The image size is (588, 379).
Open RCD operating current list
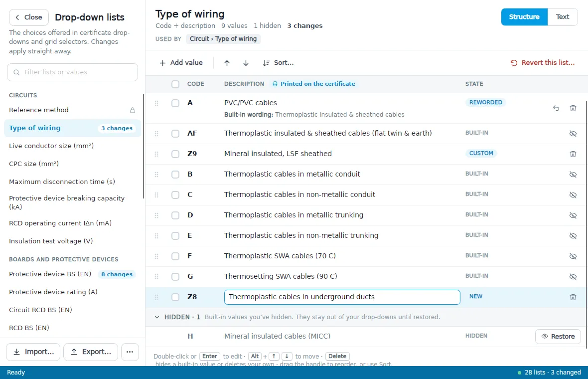pyautogui.click(x=72, y=223)
